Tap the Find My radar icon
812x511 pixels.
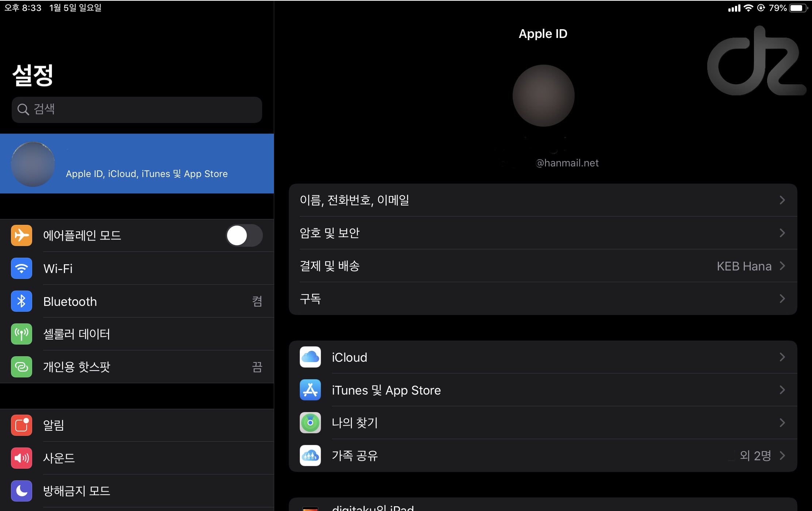point(310,423)
